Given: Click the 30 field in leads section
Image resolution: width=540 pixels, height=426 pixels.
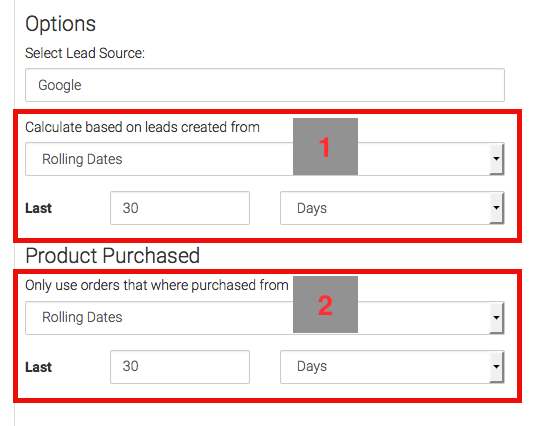Looking at the screenshot, I should pos(180,208).
